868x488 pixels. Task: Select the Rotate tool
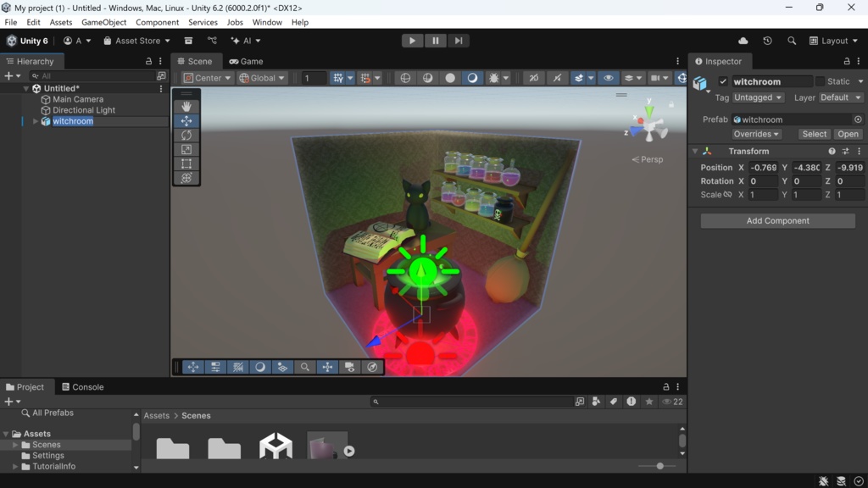186,135
